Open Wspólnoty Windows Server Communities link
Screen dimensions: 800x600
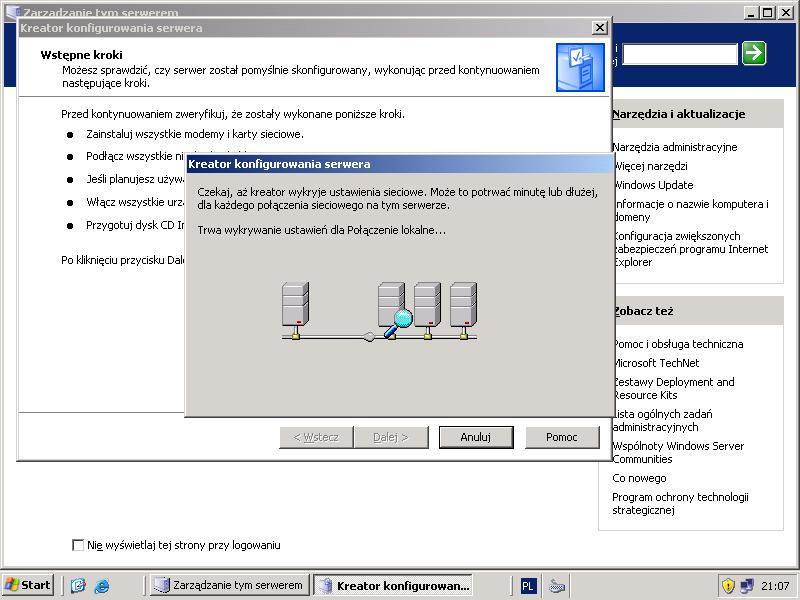[x=678, y=452]
